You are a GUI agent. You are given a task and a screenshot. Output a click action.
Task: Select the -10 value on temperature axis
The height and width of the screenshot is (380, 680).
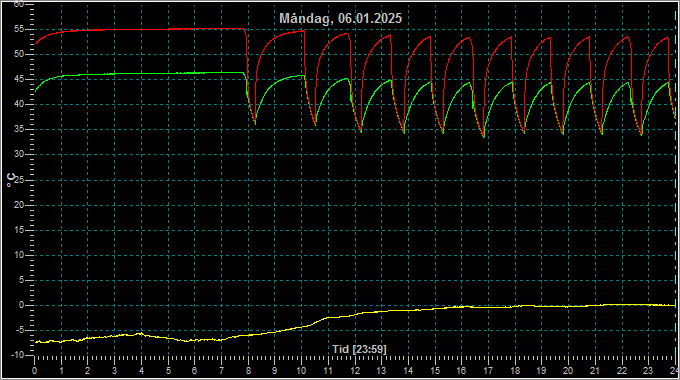coord(17,355)
